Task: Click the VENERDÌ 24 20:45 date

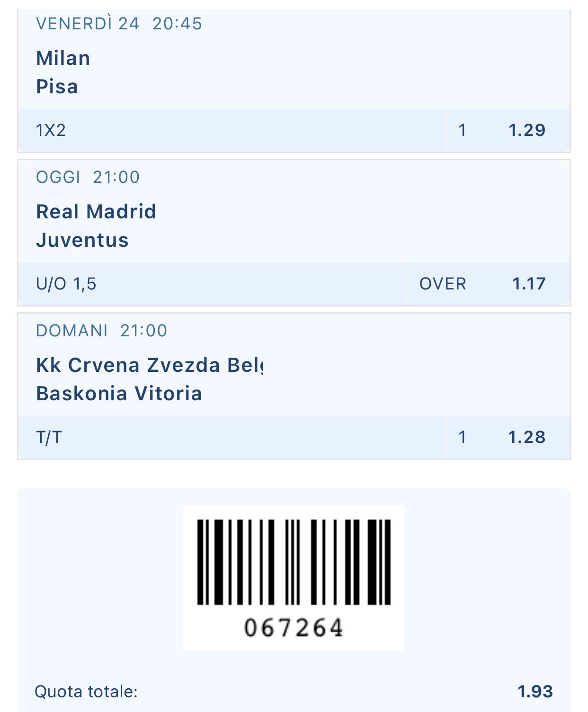Action: pyautogui.click(x=119, y=24)
